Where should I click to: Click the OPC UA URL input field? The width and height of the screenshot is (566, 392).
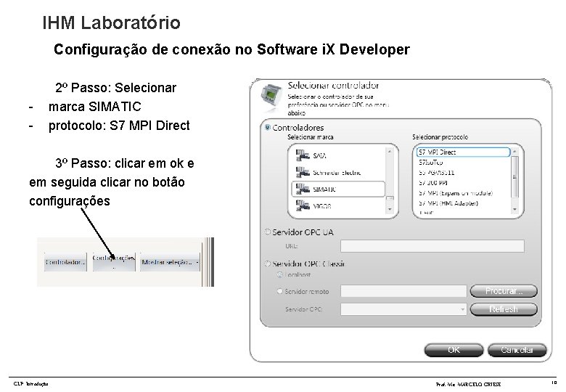(x=432, y=246)
